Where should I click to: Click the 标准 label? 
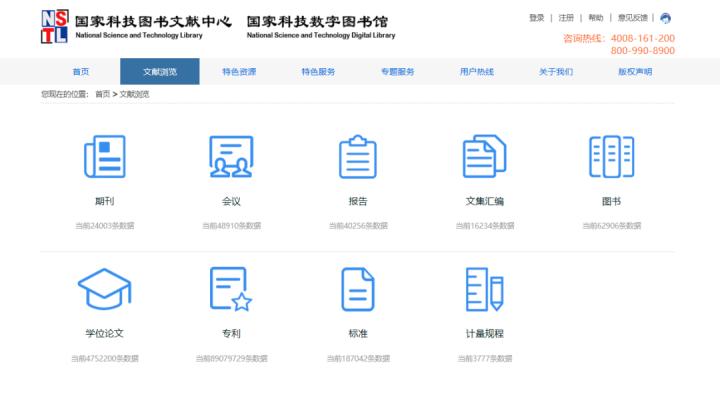click(x=358, y=333)
